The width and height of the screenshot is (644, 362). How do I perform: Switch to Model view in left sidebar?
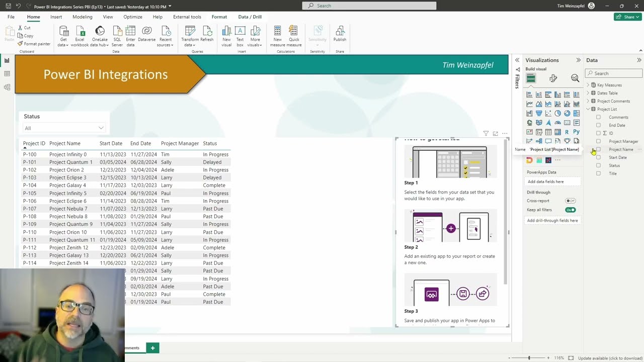(7, 87)
